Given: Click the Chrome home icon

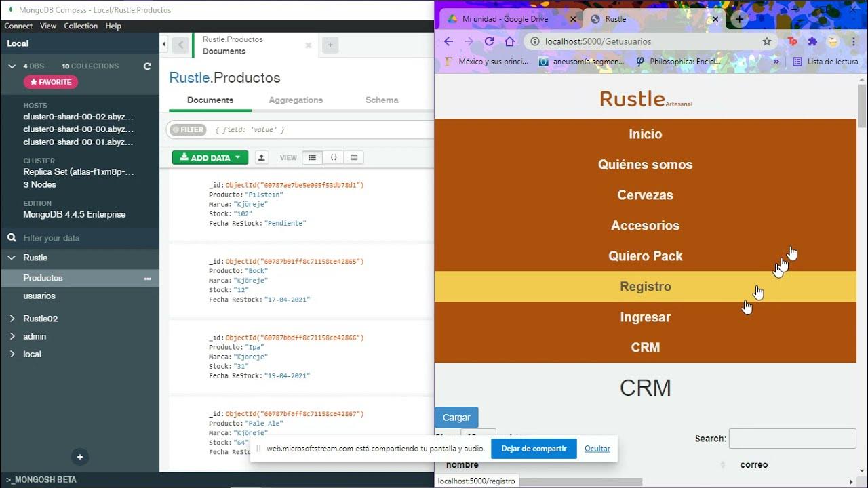Looking at the screenshot, I should point(509,41).
